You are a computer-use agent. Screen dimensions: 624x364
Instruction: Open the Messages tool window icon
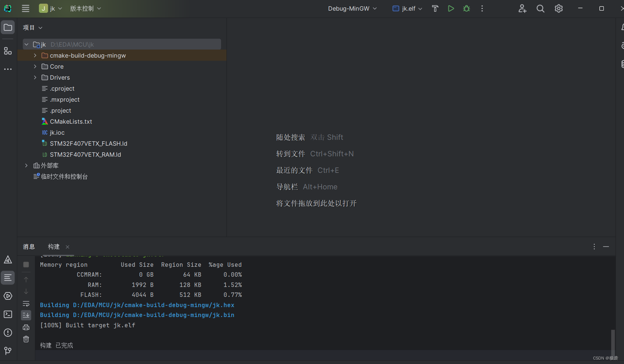click(8, 278)
